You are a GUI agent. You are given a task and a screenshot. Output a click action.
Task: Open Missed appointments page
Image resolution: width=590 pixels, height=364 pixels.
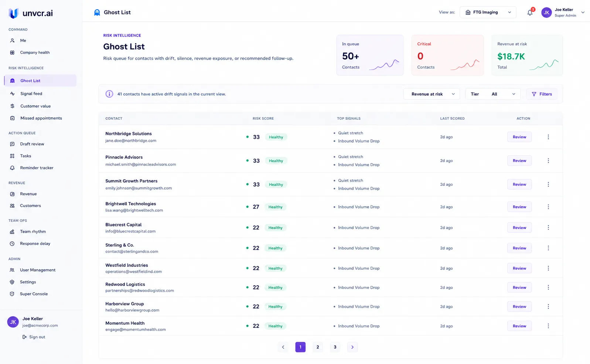[x=40, y=118]
